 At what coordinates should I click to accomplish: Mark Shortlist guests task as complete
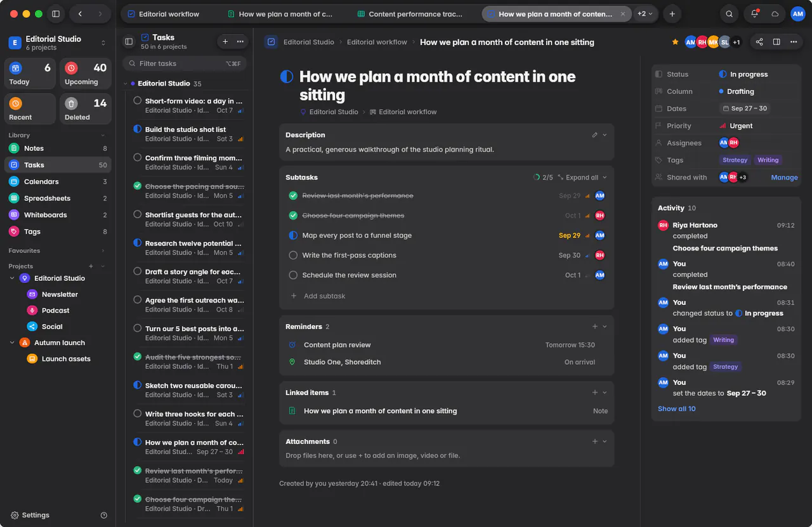coord(138,214)
